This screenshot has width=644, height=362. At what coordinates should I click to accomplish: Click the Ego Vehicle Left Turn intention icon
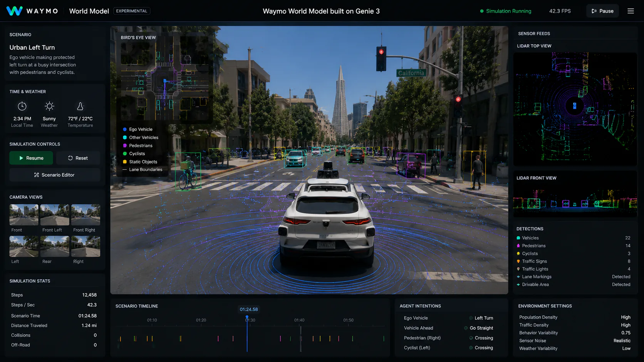471,318
